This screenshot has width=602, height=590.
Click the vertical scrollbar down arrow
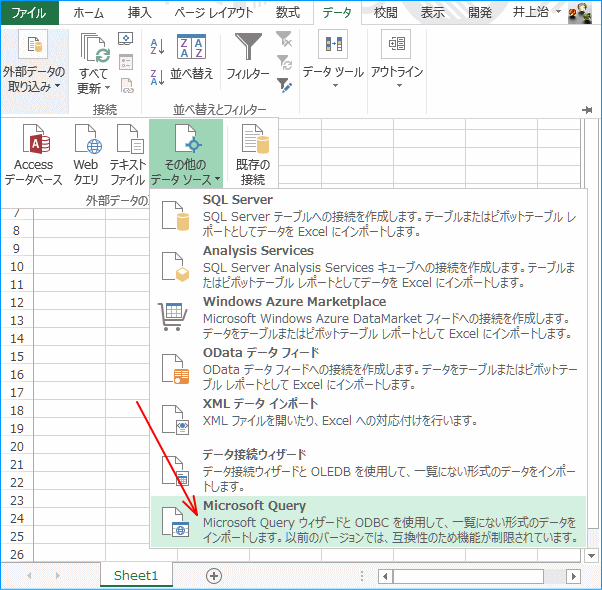point(591,555)
